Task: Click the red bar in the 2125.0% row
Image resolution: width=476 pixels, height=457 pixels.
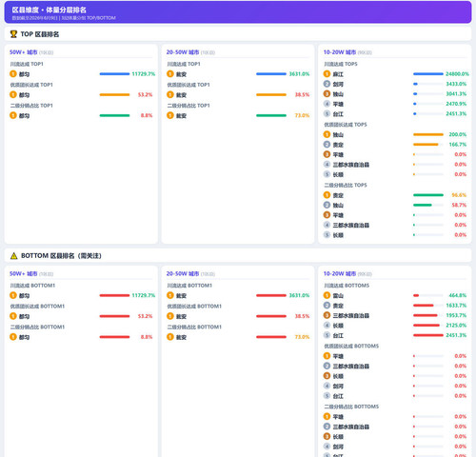Action: pyautogui.click(x=426, y=326)
